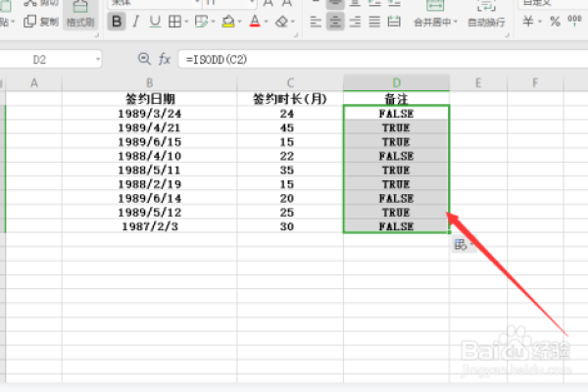Toggle underline formatting
The image size is (588, 392).
click(x=153, y=21)
